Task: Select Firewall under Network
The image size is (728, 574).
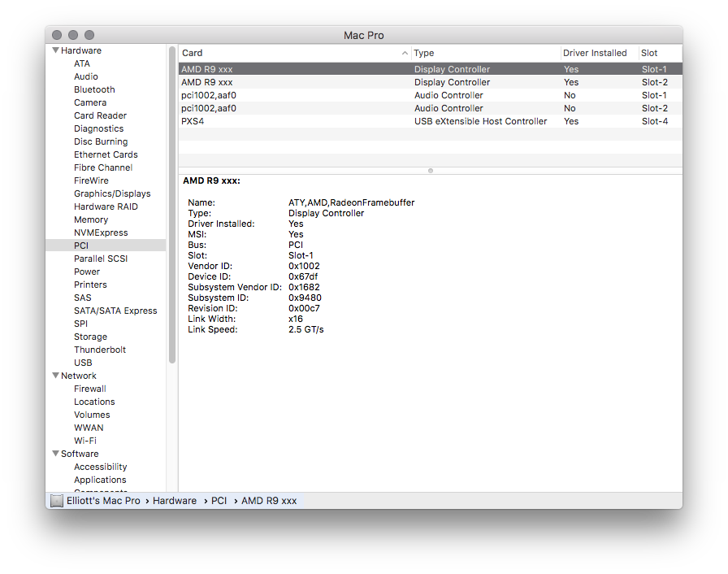Action: click(x=90, y=389)
